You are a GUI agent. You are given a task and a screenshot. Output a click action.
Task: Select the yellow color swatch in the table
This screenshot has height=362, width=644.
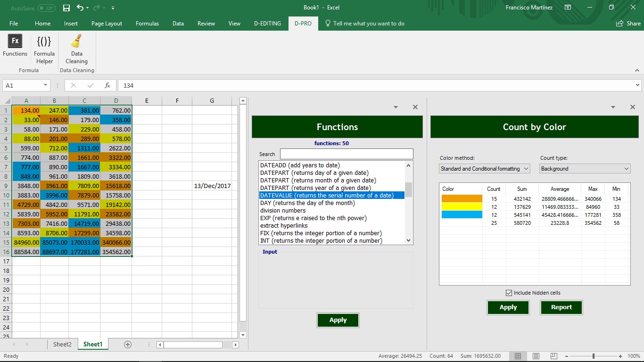[x=461, y=207]
